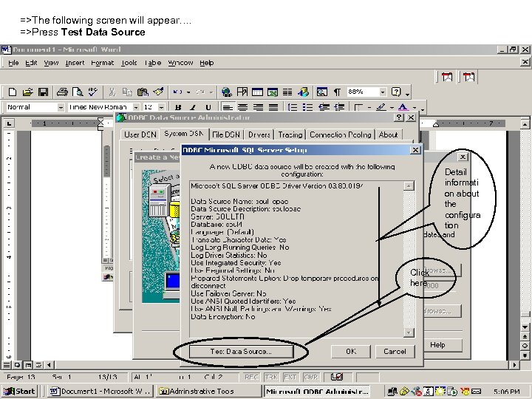532x399 pixels.
Task: Open Print Preview from Word toolbar
Action: point(78,92)
